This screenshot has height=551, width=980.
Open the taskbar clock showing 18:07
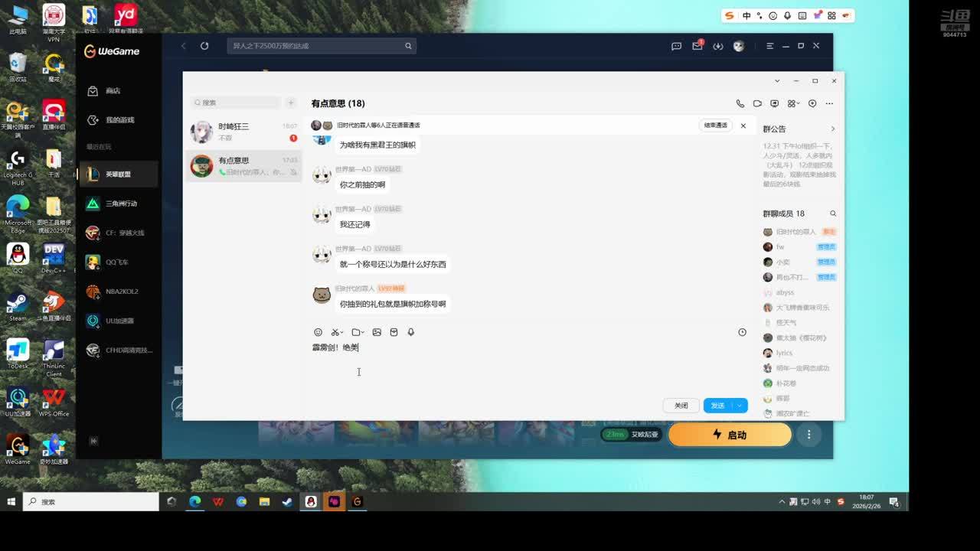(867, 502)
